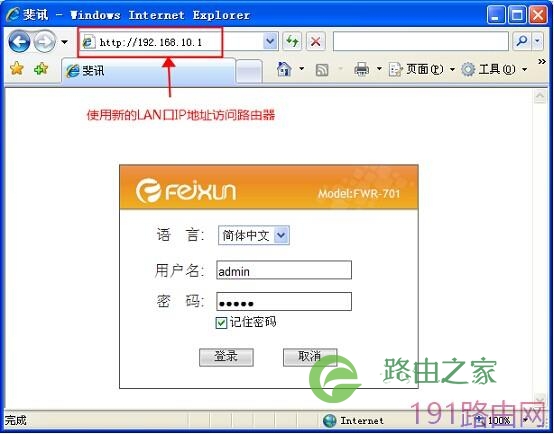Expand the 简体中文 language dropdown
The height and width of the screenshot is (434, 554).
281,235
